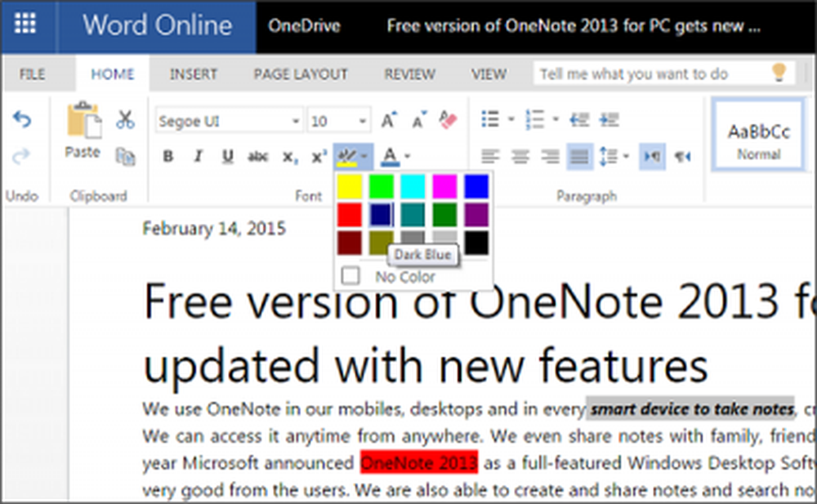Click the Grow Font icon
Screen dimensions: 817x504
[x=389, y=120]
